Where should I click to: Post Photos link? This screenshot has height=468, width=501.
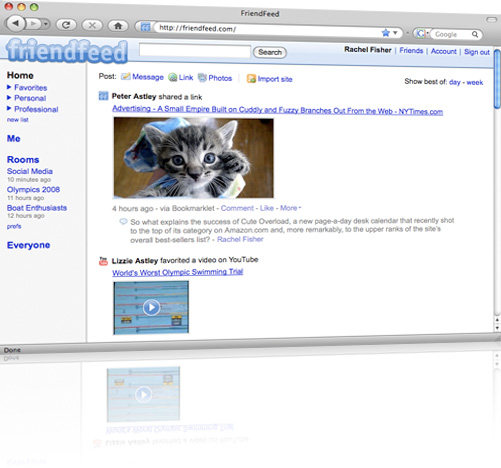(220, 78)
